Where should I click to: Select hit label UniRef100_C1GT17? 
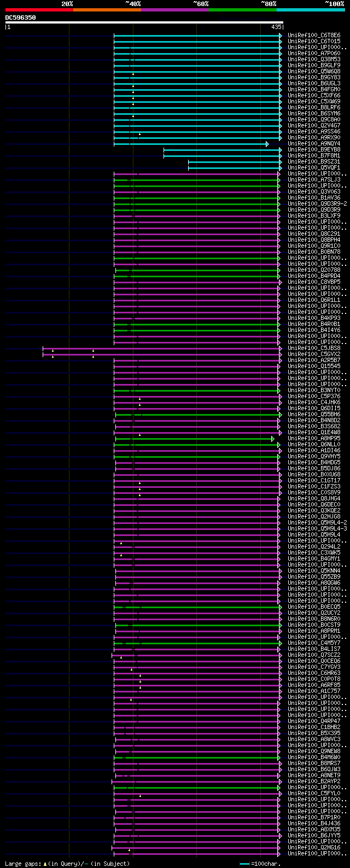314,481
